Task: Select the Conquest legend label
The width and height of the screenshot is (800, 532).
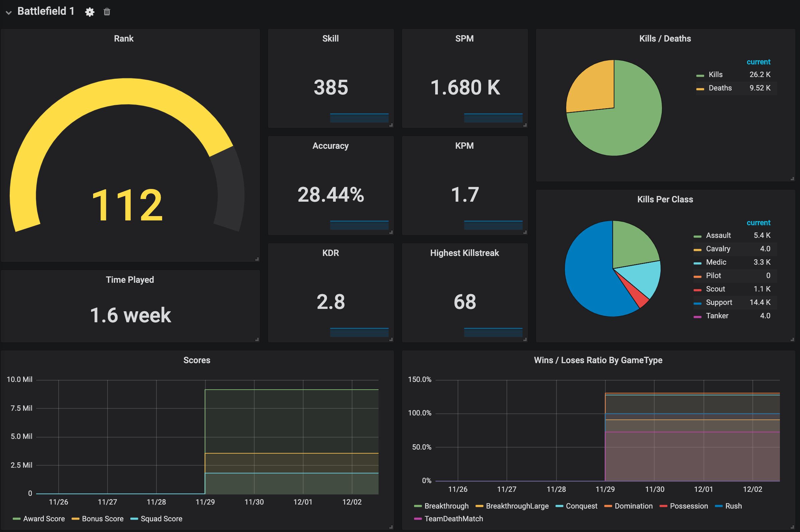Action: [x=582, y=506]
